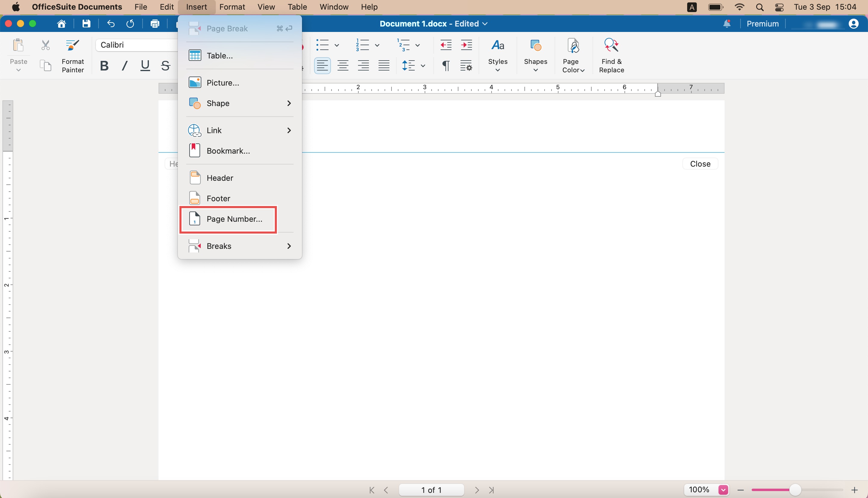Open the zoom percentage dropdown

(x=723, y=490)
